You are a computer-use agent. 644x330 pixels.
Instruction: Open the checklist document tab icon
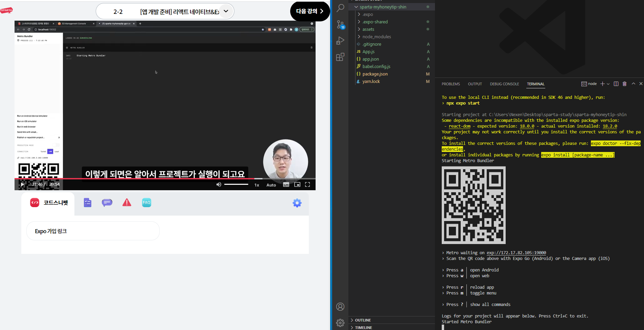[x=88, y=203]
